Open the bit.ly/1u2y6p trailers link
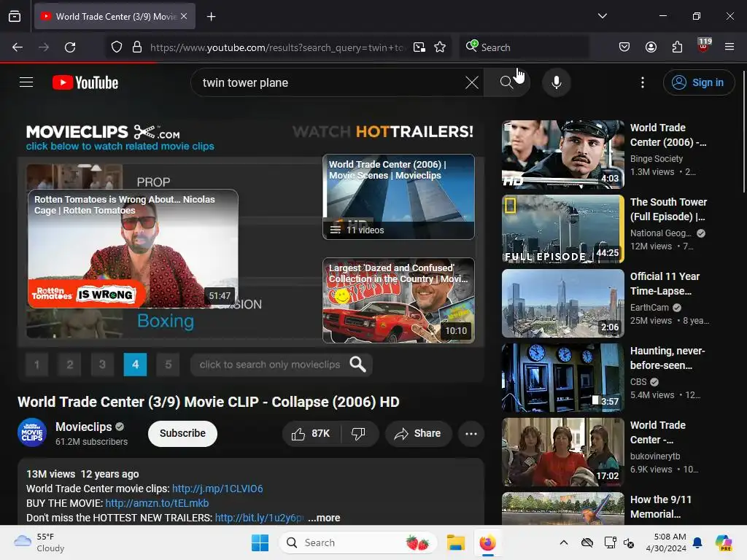 click(259, 518)
